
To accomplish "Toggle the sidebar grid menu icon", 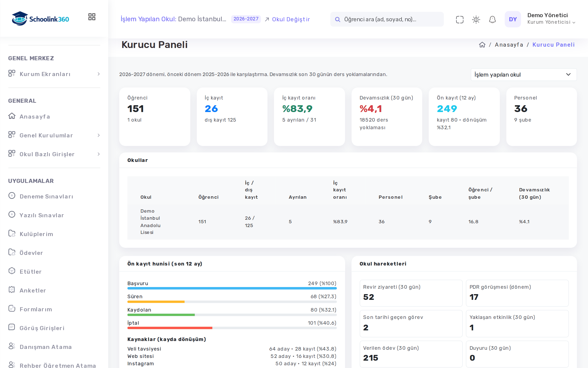I will click(92, 17).
